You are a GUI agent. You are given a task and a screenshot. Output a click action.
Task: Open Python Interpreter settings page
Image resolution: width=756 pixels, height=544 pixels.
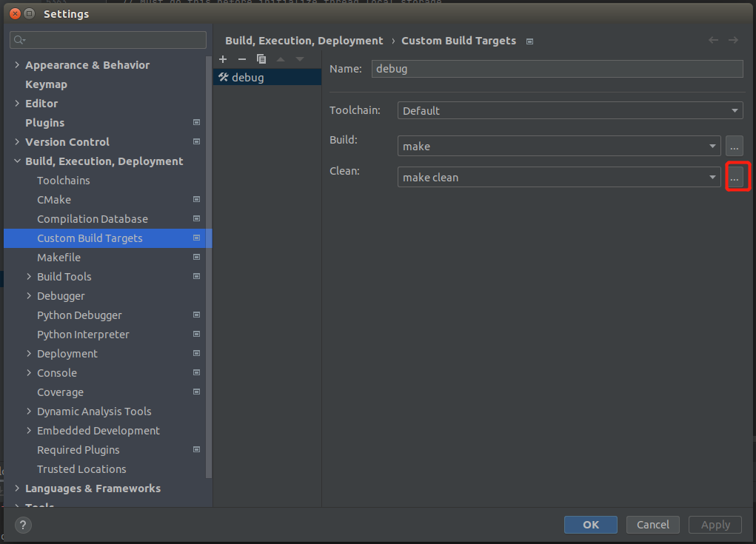click(x=83, y=335)
